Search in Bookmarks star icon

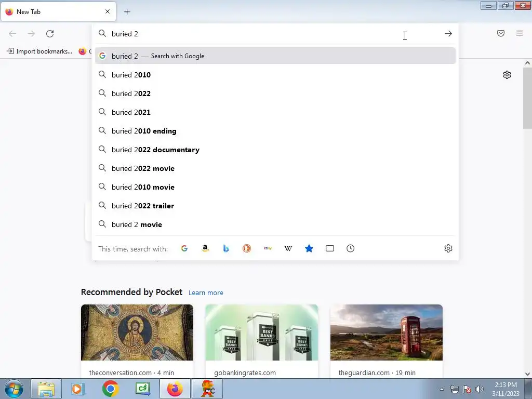click(309, 248)
